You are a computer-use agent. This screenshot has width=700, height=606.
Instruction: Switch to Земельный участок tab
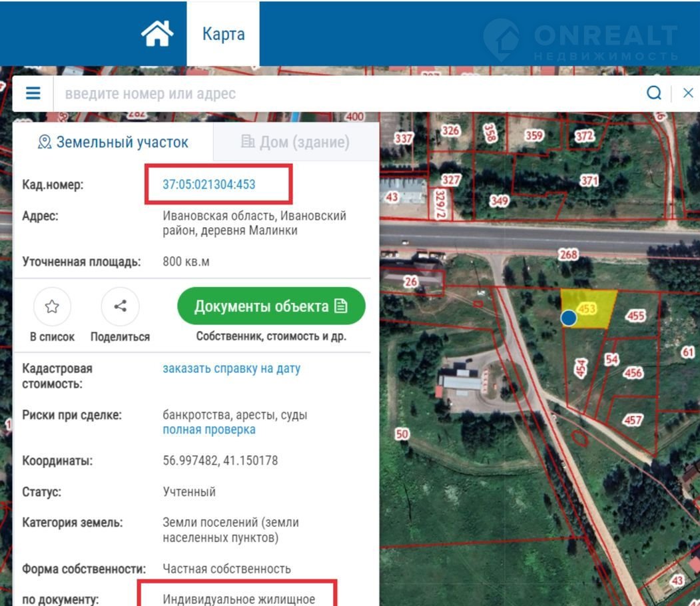click(113, 142)
